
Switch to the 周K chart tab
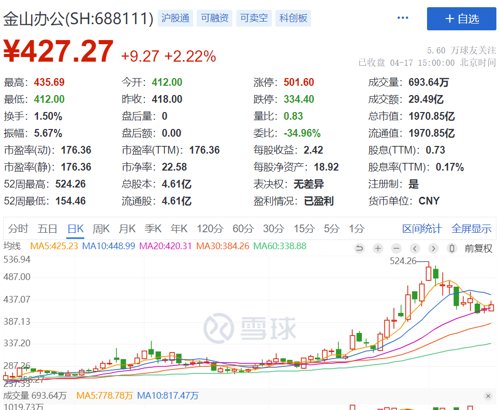pos(101,229)
